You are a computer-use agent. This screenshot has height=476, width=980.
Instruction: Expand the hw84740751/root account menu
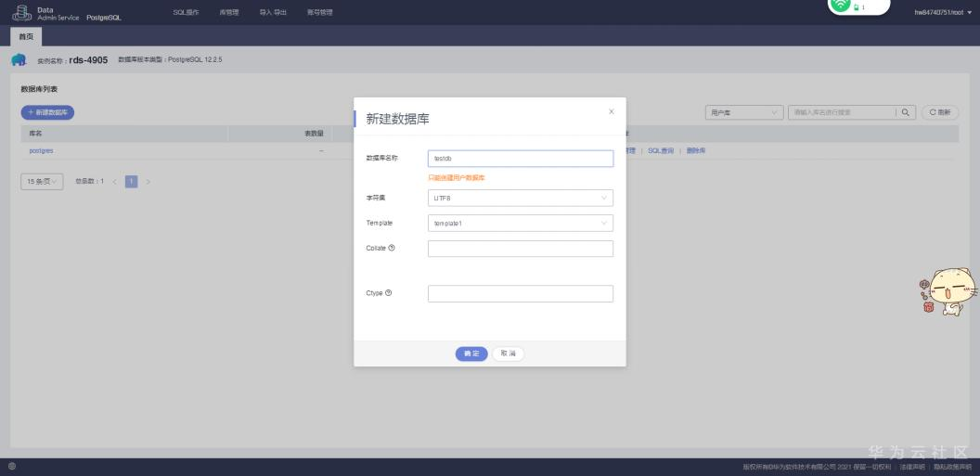(943, 12)
